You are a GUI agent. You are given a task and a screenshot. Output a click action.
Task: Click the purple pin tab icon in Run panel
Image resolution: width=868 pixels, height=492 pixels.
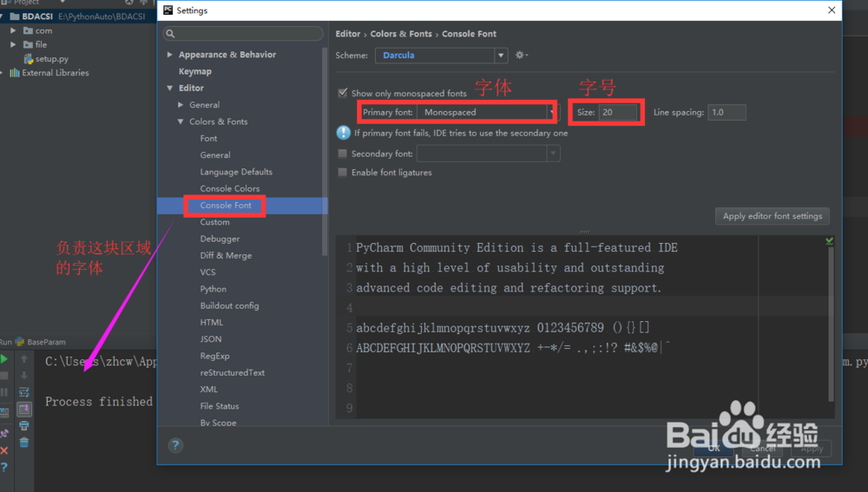tap(3, 433)
